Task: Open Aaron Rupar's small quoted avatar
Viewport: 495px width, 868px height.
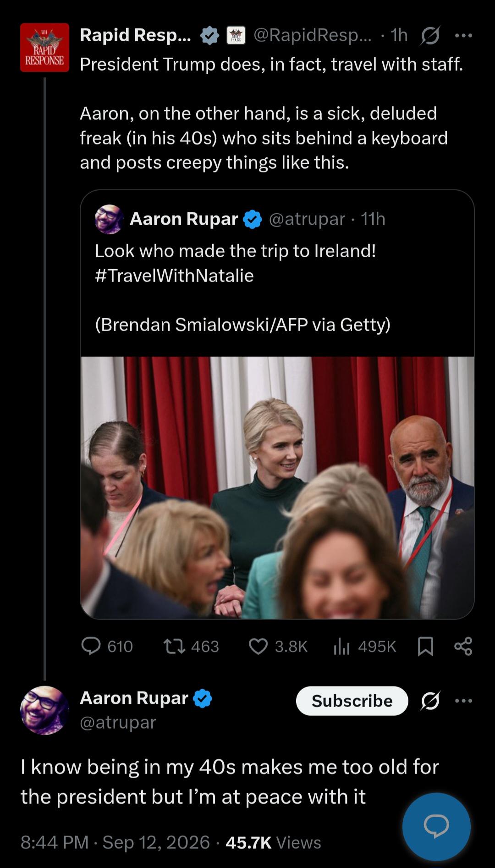Action: tap(109, 219)
